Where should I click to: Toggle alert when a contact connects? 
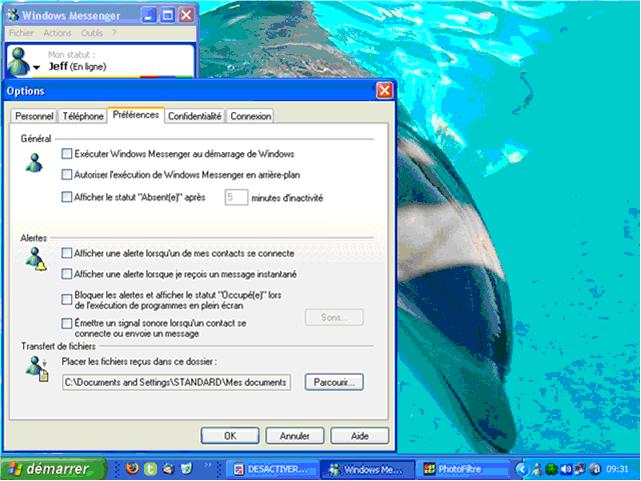pyautogui.click(x=67, y=253)
